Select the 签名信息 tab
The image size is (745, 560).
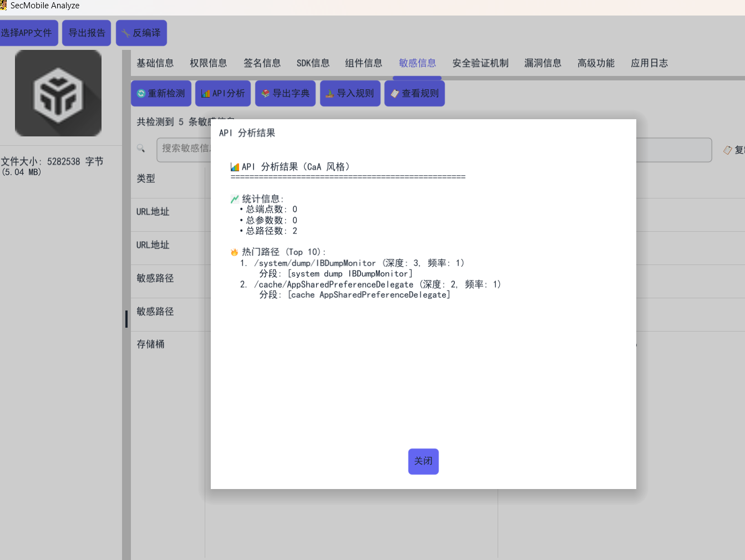tap(262, 63)
